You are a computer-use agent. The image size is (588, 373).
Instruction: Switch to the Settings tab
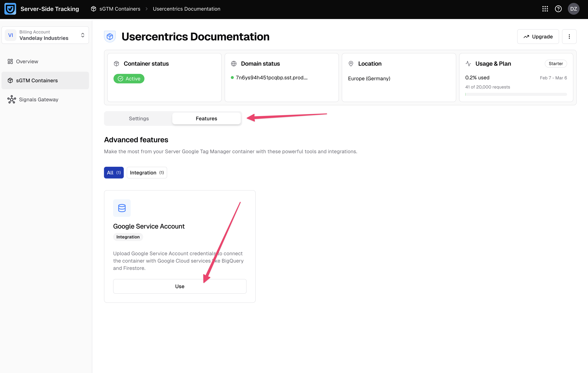(139, 118)
